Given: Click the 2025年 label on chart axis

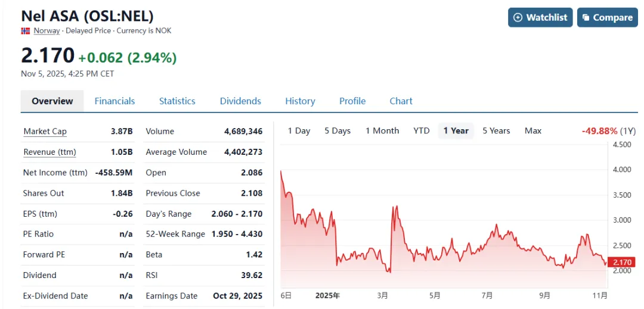Looking at the screenshot, I should (x=327, y=295).
